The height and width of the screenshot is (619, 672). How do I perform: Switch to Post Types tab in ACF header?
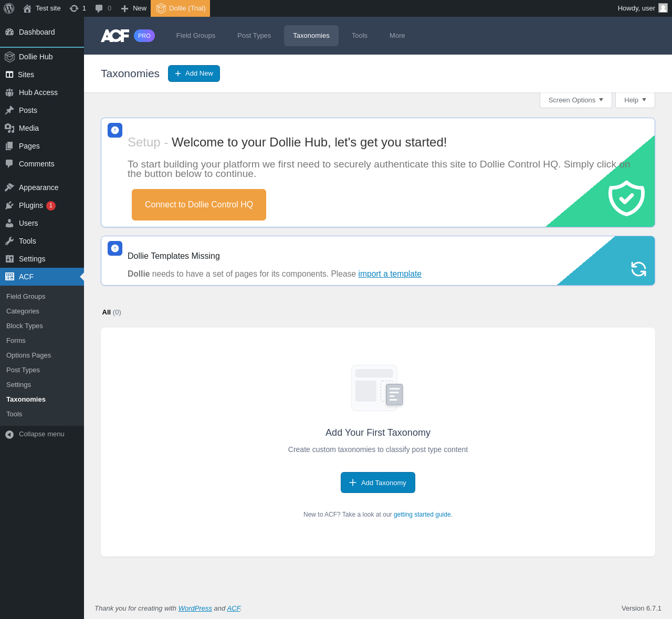pos(254,36)
